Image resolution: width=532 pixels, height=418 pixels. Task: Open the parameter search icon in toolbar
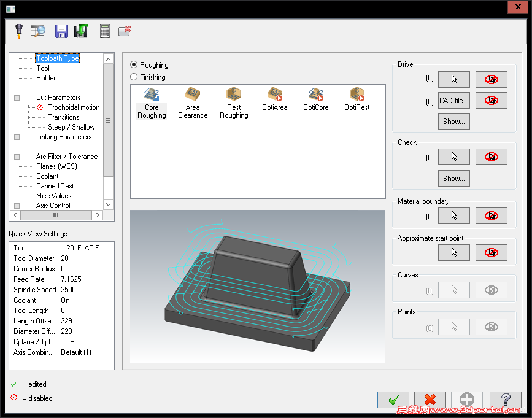click(37, 31)
